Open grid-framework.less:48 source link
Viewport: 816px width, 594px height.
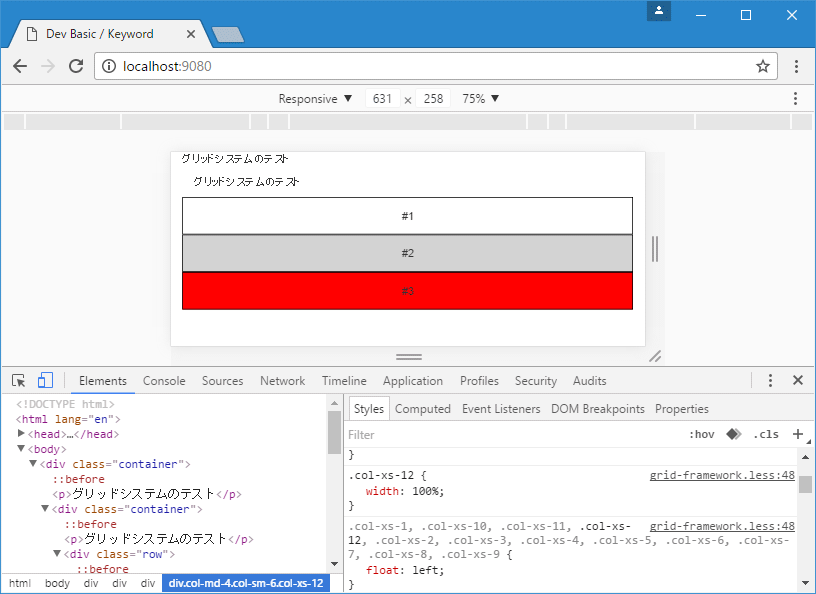point(722,475)
